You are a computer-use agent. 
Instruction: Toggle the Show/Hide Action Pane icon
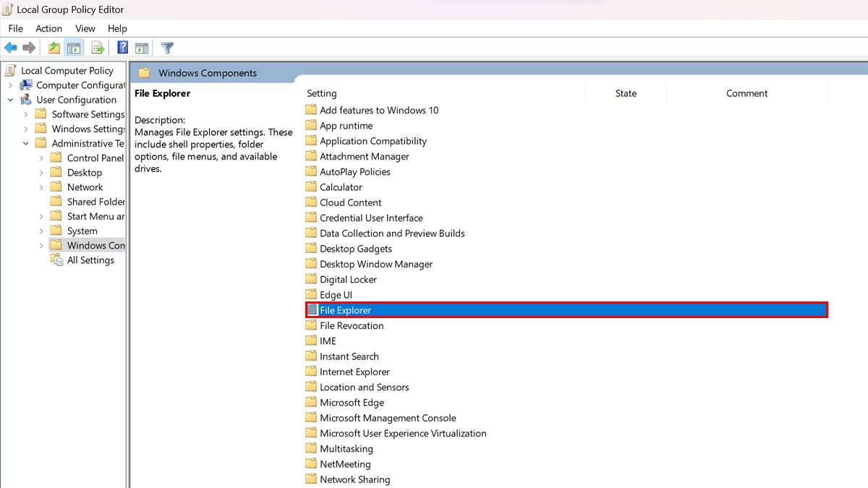(x=142, y=48)
